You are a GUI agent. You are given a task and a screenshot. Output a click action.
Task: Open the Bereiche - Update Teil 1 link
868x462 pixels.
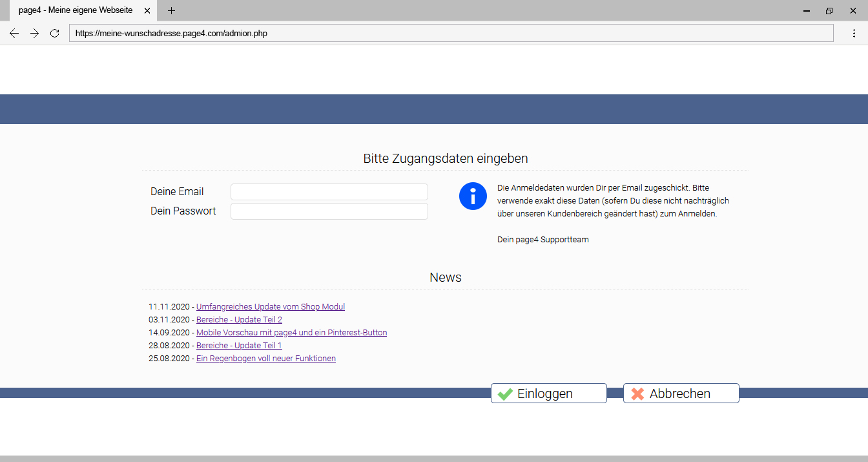[239, 346]
